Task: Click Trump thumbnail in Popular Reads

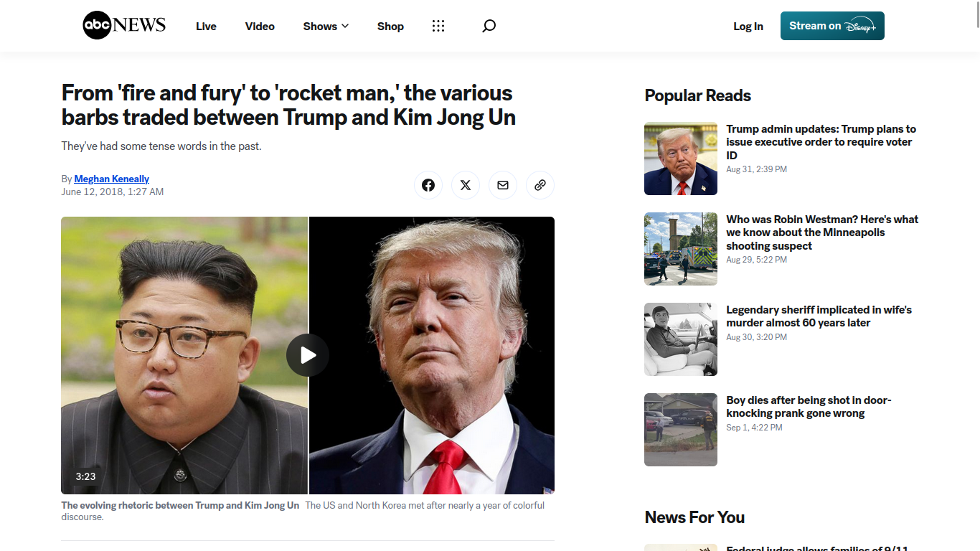Action: click(x=681, y=159)
